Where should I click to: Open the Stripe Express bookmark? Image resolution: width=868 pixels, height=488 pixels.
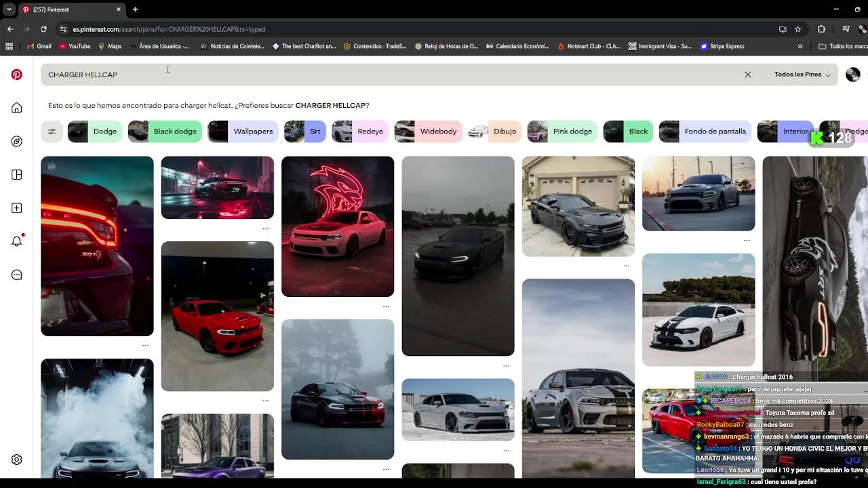(x=722, y=46)
